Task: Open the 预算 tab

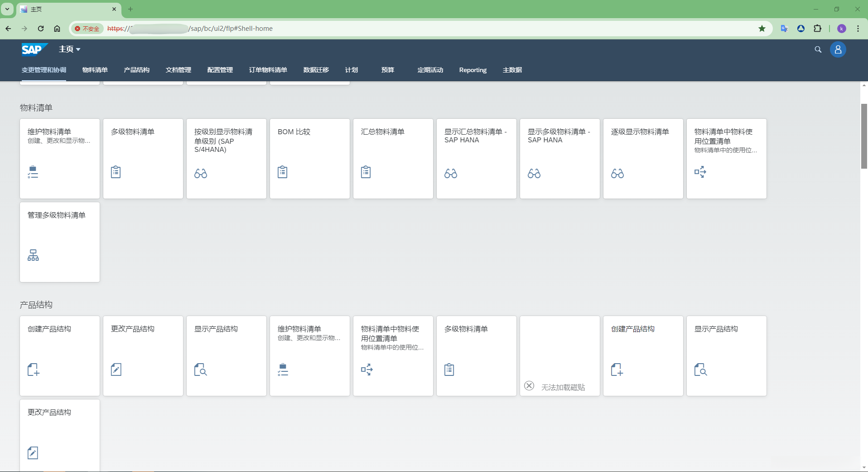Action: click(388, 70)
